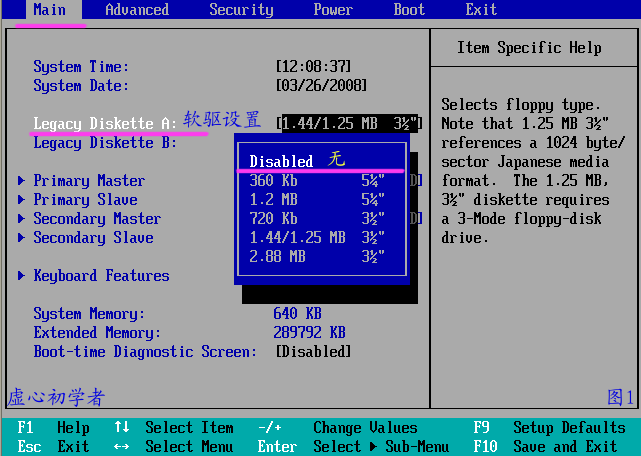This screenshot has width=641, height=456.
Task: Select the Boot tab
Action: (x=409, y=10)
